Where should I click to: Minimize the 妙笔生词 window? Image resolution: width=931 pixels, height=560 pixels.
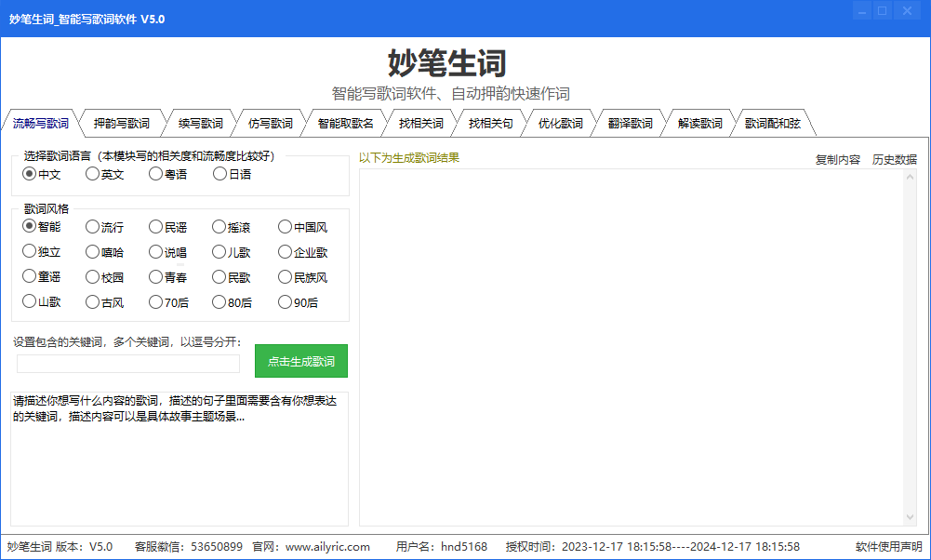862,10
